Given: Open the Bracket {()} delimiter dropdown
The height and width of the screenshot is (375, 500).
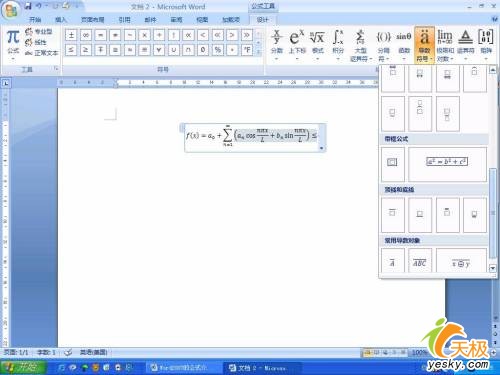Looking at the screenshot, I should pyautogui.click(x=383, y=45).
